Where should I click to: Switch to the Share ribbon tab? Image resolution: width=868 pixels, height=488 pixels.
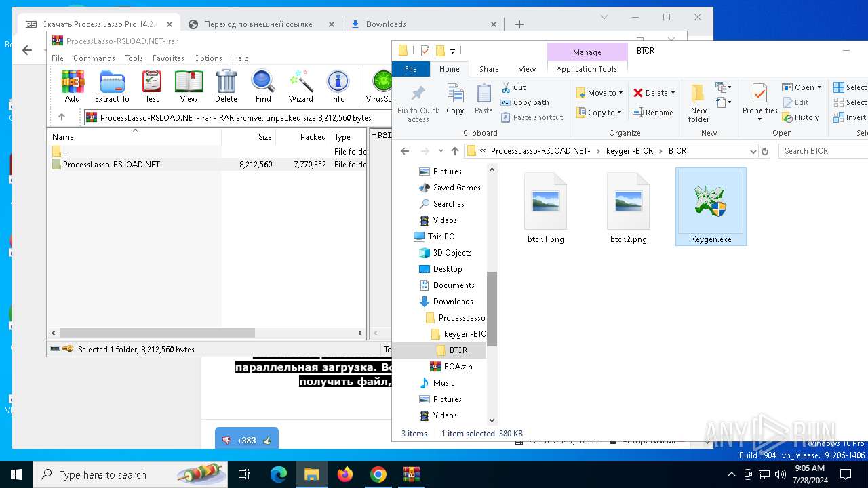pos(489,69)
